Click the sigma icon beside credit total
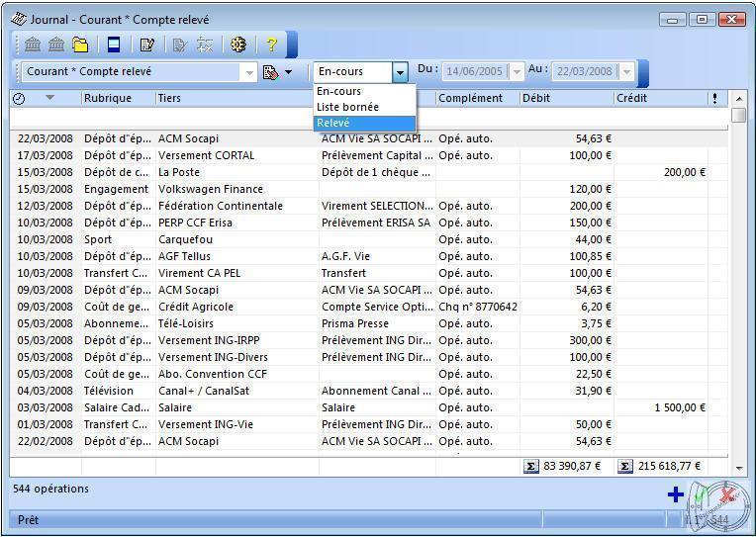 (626, 466)
